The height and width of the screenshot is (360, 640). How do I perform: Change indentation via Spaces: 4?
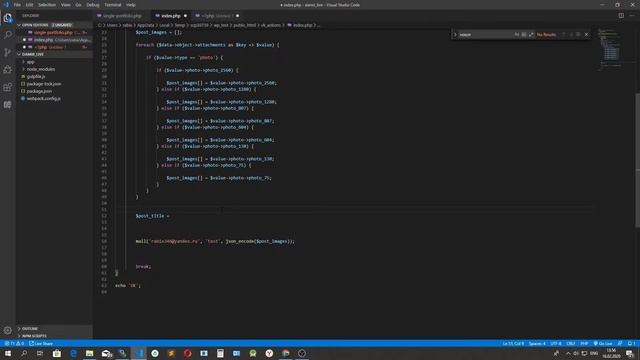click(537, 344)
